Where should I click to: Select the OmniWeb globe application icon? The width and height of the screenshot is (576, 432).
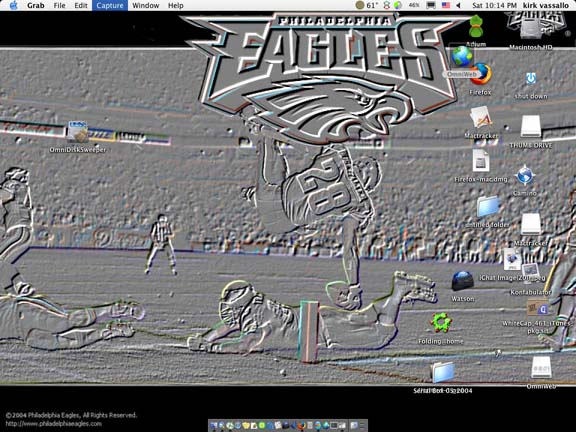point(462,57)
